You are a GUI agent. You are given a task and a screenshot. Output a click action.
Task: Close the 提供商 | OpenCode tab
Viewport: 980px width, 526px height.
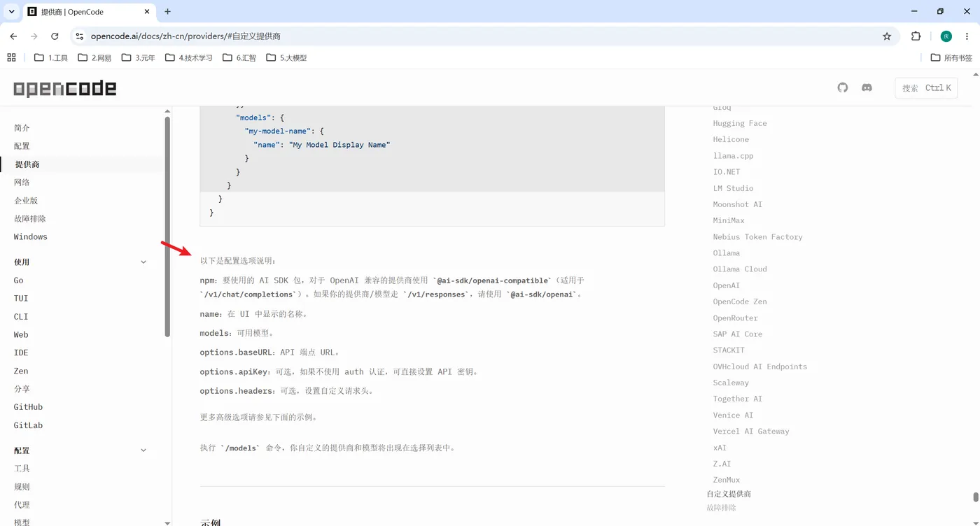point(147,12)
